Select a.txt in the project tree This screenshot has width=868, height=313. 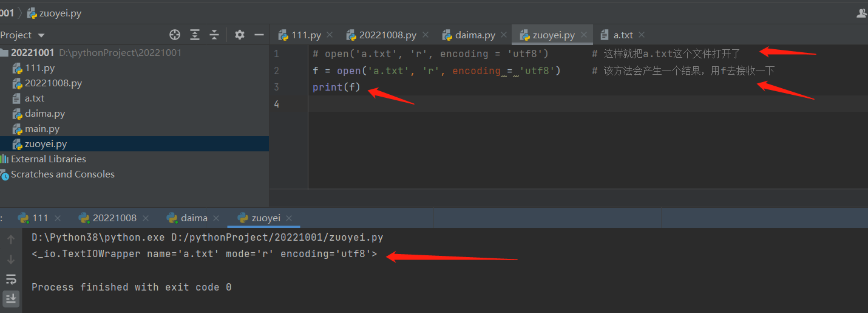pos(35,98)
